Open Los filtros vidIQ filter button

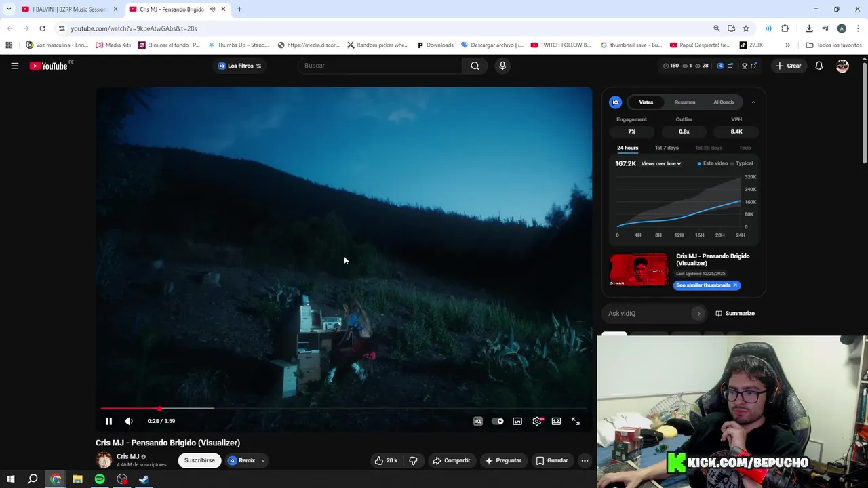click(239, 66)
